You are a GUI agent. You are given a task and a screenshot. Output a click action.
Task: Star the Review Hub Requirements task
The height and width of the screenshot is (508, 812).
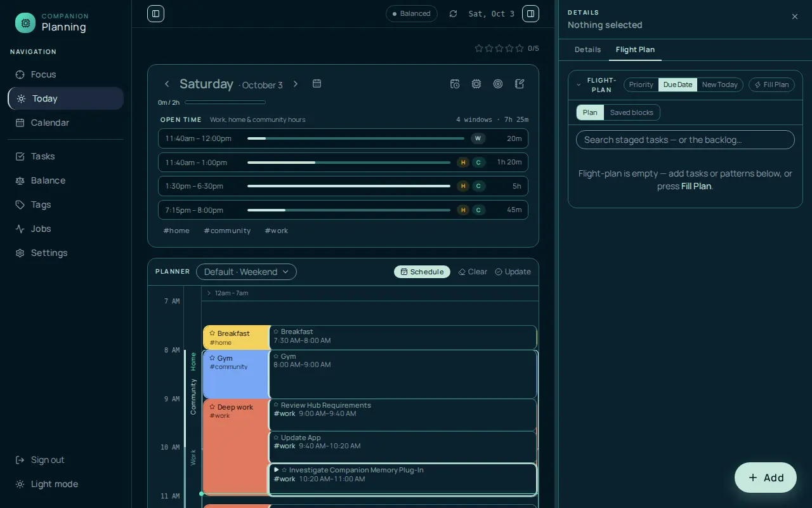click(x=276, y=405)
